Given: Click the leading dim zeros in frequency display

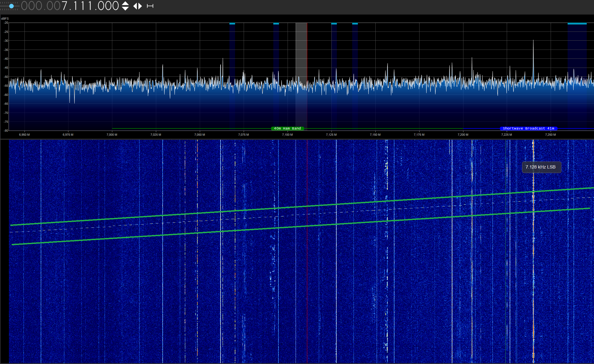Looking at the screenshot, I should pos(40,6).
